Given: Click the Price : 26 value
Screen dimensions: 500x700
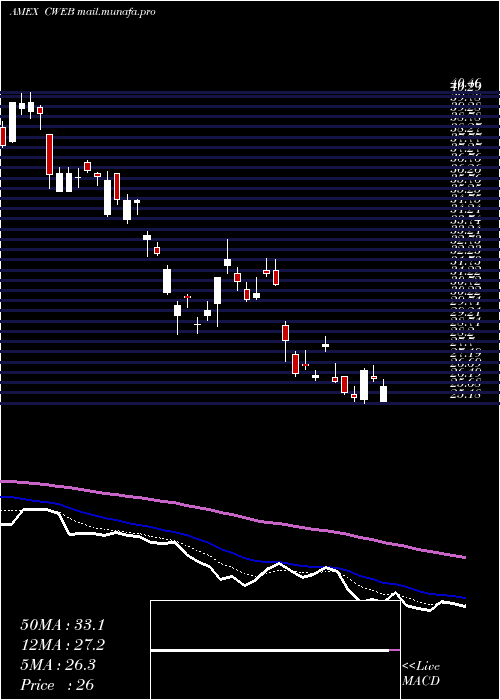Looking at the screenshot, I should [x=57, y=685].
